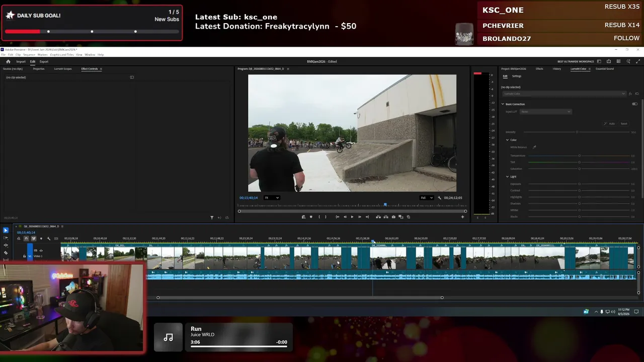Screen dimensions: 644x362
Task: Click the notifications icon in Windows taskbar
Action: pyautogui.click(x=636, y=312)
